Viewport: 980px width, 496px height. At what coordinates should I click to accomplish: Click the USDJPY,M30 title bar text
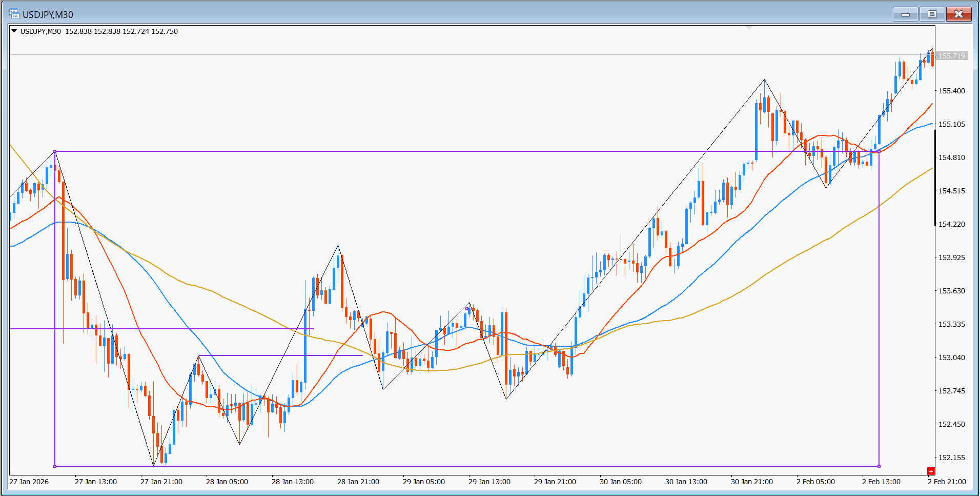coord(48,15)
